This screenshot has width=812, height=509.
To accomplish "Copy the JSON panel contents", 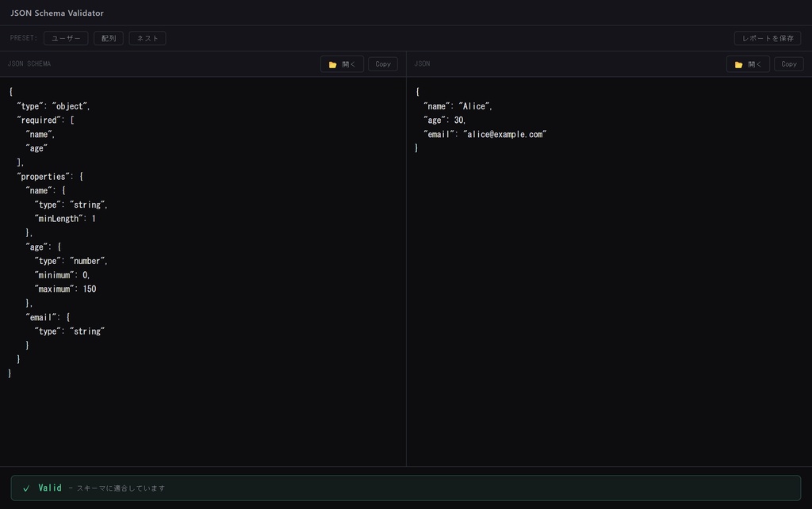I will [x=789, y=64].
